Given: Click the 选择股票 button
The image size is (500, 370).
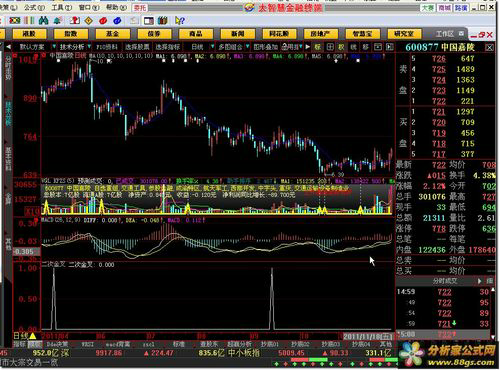Looking at the screenshot, I should point(137,47).
